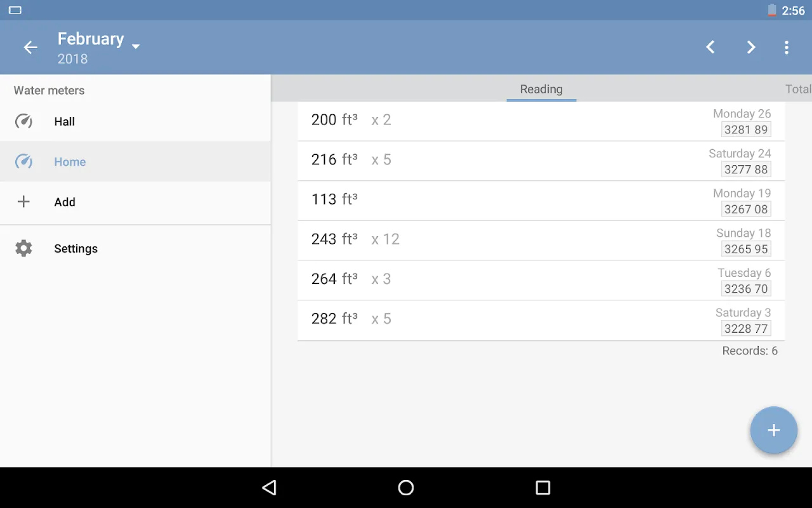Tap the Android home circle button

(x=406, y=488)
